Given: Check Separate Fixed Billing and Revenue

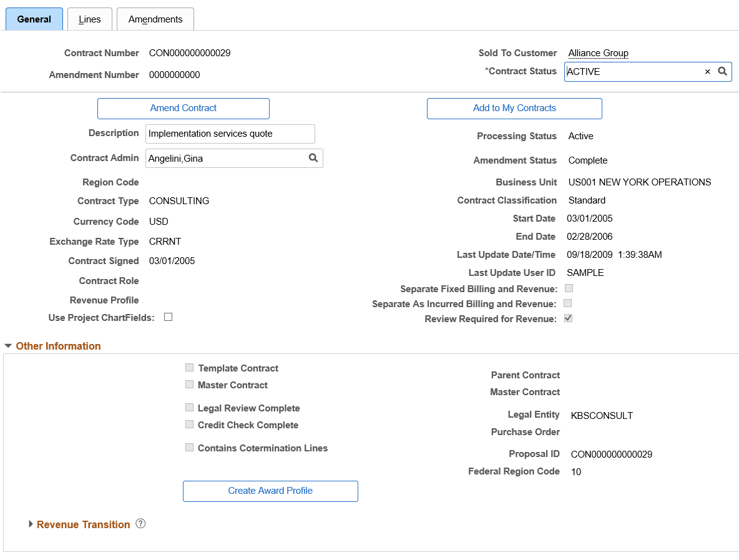Looking at the screenshot, I should coord(568,288).
